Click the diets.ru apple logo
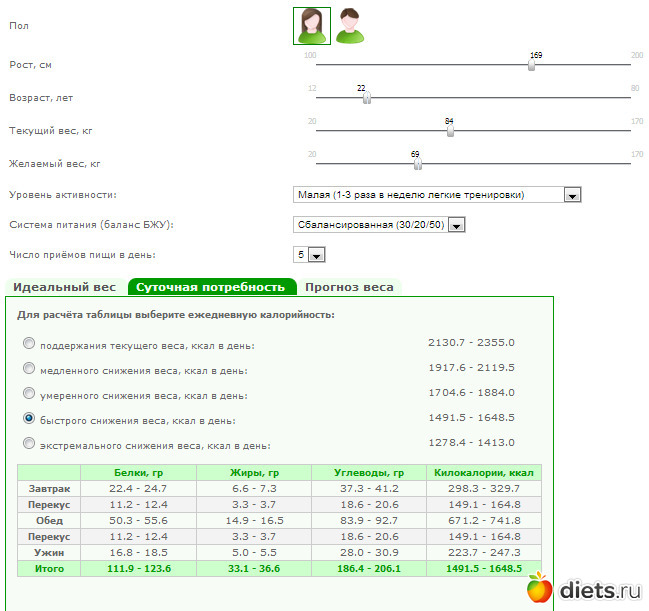The image size is (649, 611). pyautogui.click(x=539, y=588)
